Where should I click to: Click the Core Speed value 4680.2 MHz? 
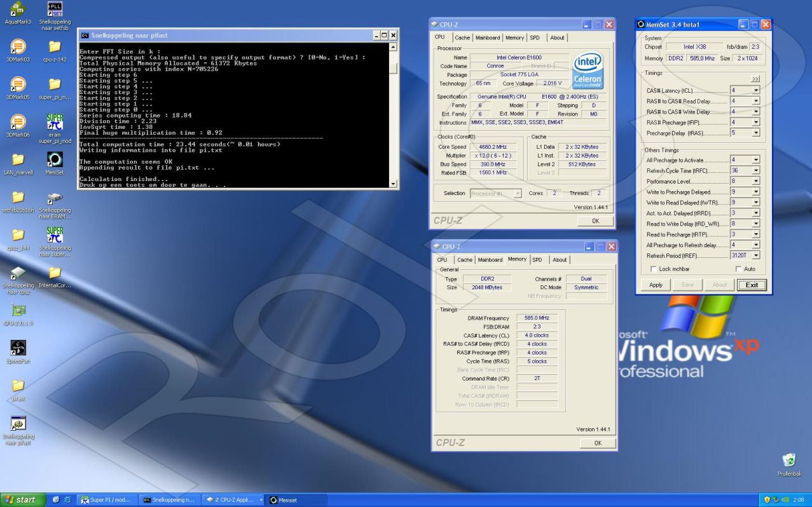493,147
